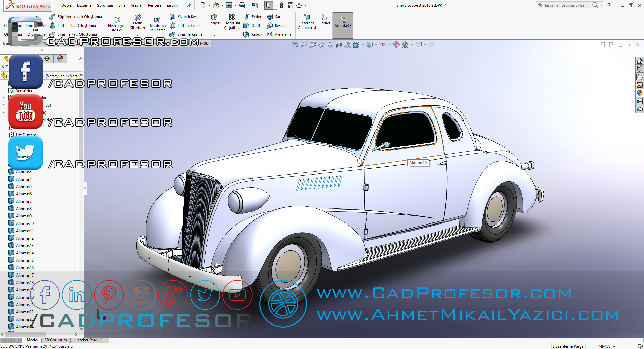Viewport: 644px width, 349px height.
Task: Click Süpürerek Katı Oluşturma sweep button
Action: pyautogui.click(x=75, y=17)
